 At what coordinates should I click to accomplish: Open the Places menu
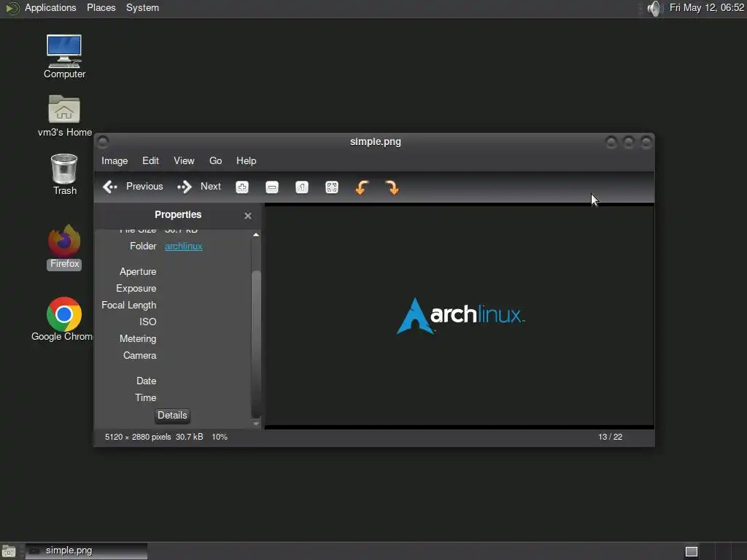tap(101, 8)
